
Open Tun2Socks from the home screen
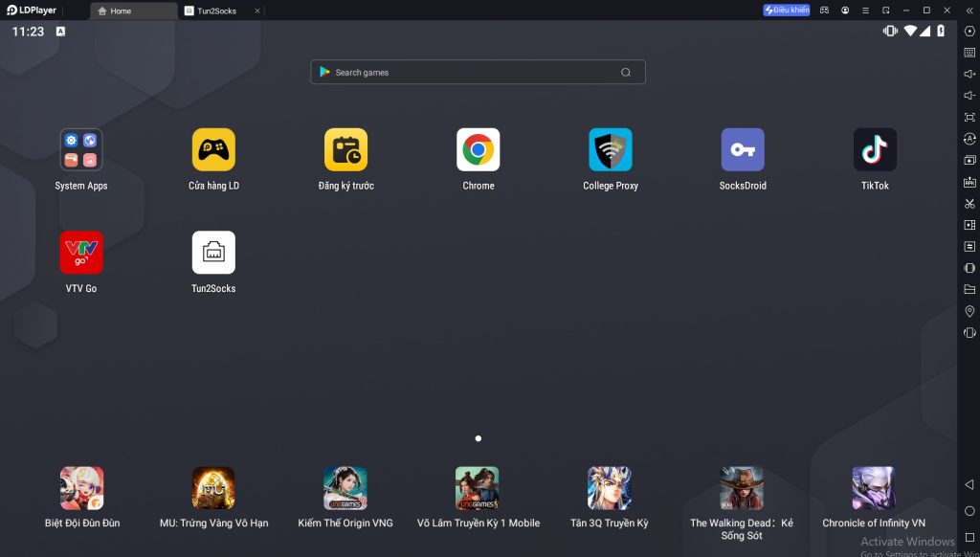213,253
